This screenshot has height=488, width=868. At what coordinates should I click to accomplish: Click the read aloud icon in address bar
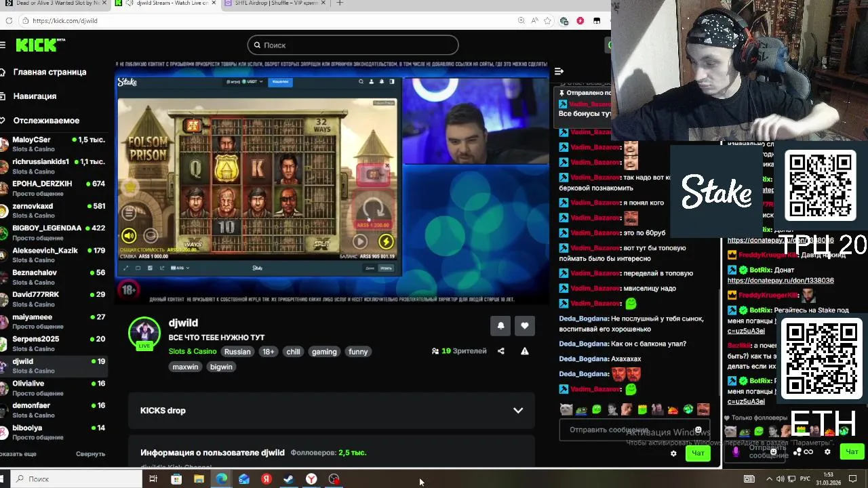[534, 20]
